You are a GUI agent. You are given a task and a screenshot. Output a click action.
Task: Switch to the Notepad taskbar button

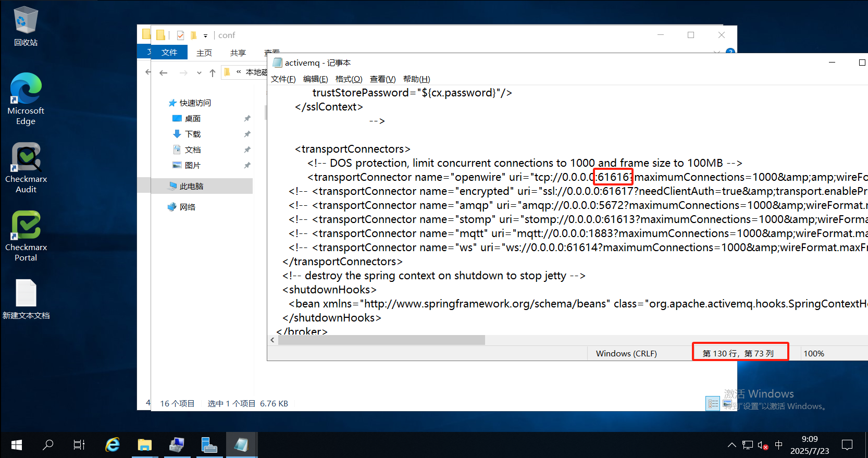coord(241,445)
